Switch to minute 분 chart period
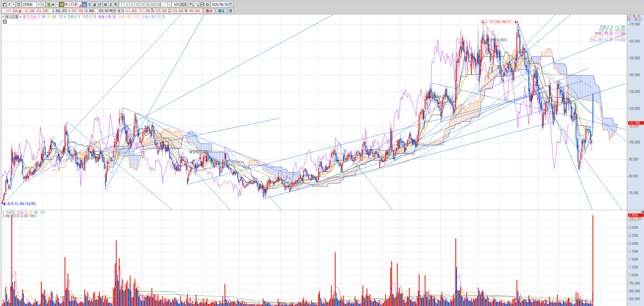 [x=106, y=5]
